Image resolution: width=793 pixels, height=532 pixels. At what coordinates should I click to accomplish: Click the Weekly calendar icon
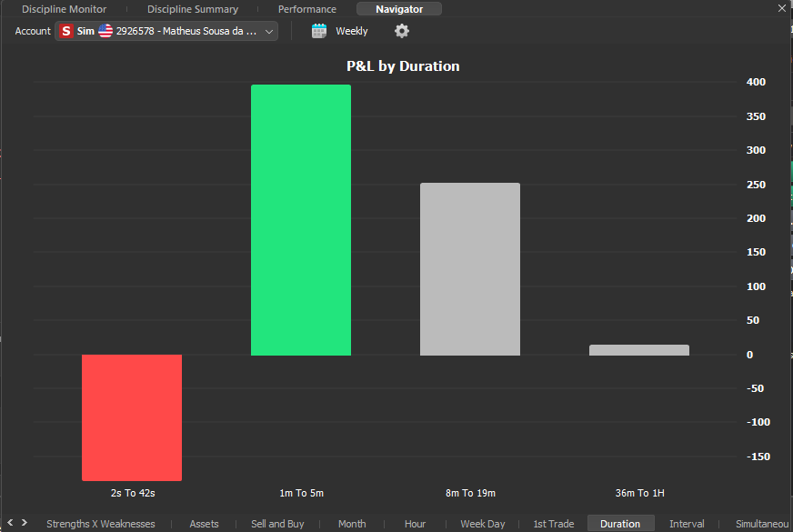point(319,31)
